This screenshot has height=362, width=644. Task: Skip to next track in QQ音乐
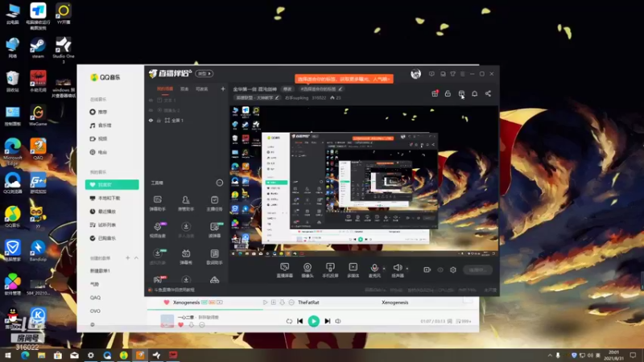(328, 321)
